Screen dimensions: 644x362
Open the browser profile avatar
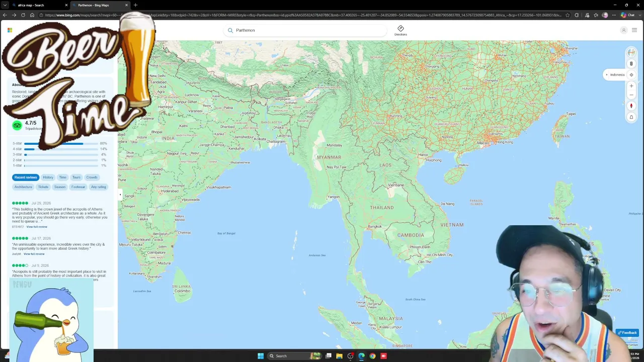point(605,15)
